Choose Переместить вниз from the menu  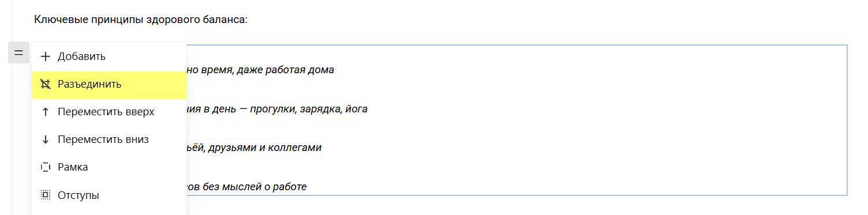coord(109,139)
